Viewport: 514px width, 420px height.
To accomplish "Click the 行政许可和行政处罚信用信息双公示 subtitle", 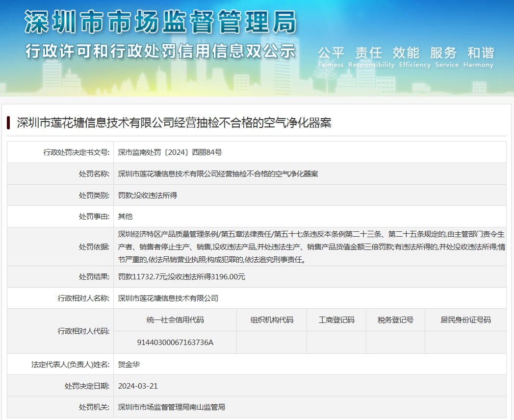I will pyautogui.click(x=160, y=51).
